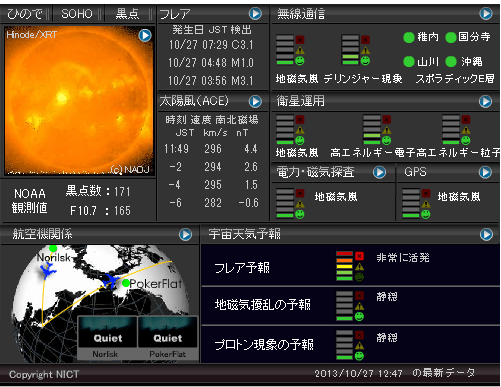
Task: Click the green 稚内 station indicator
Action: (409, 38)
